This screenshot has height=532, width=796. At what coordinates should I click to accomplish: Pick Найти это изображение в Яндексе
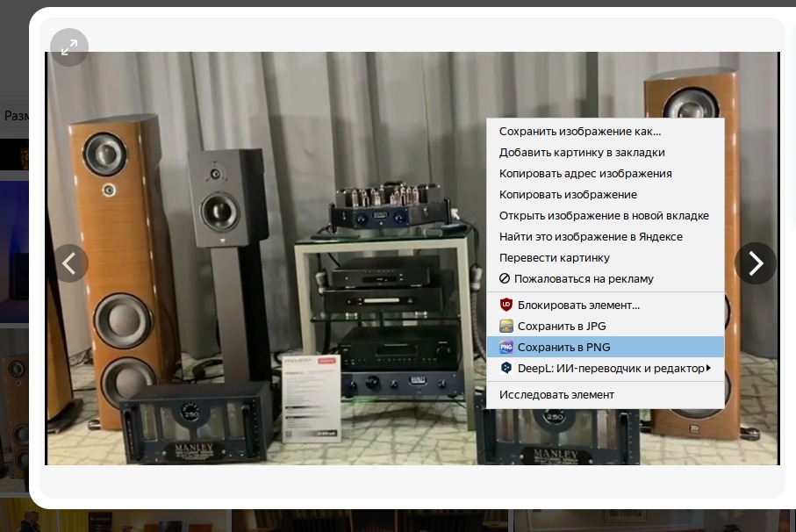(591, 237)
